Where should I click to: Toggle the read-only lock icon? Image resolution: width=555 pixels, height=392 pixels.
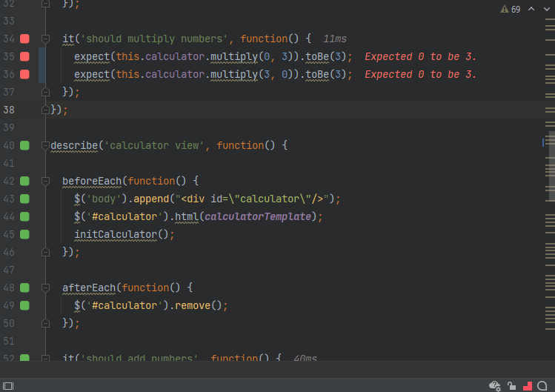click(x=511, y=385)
